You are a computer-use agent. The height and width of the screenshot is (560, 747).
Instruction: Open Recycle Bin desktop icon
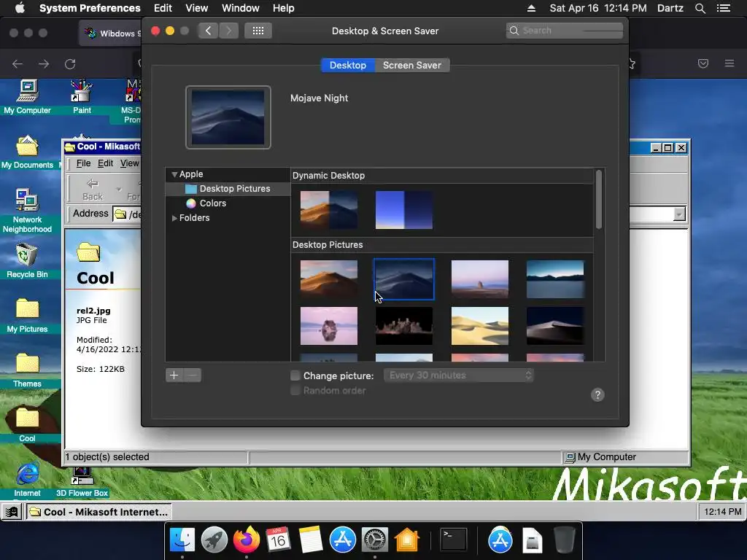pos(27,261)
